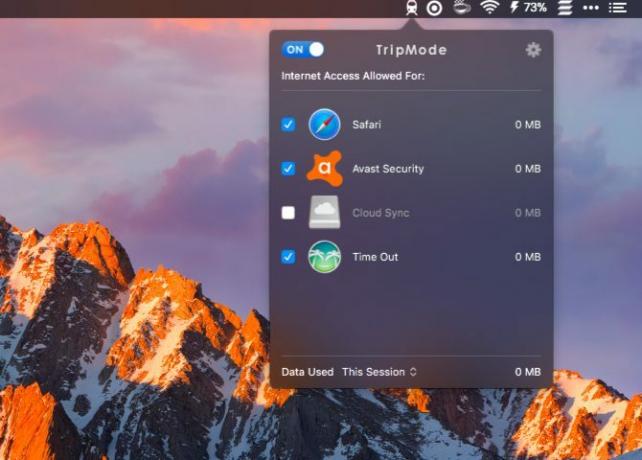Uncheck internet access for Avast Security
The image size is (642, 460).
point(288,168)
